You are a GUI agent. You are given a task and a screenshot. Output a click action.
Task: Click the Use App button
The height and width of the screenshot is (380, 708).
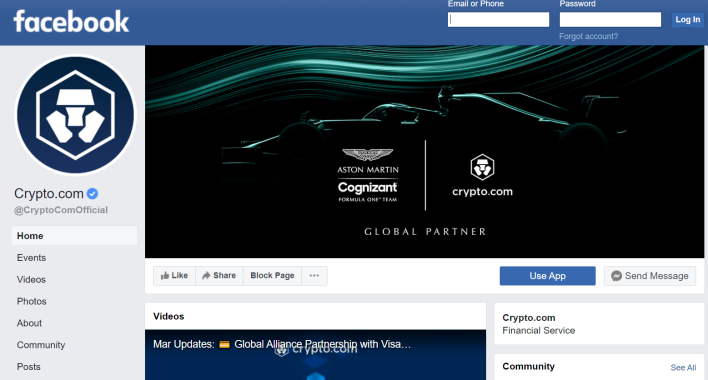click(547, 276)
